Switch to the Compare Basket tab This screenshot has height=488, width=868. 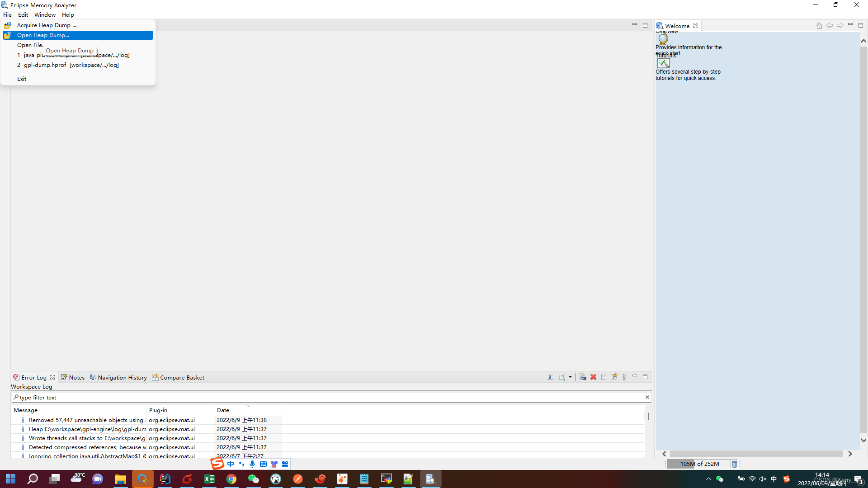click(x=178, y=377)
